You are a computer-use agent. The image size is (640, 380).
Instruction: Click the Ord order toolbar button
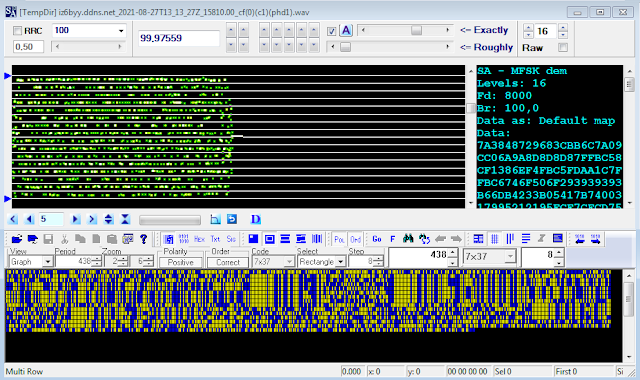355,239
